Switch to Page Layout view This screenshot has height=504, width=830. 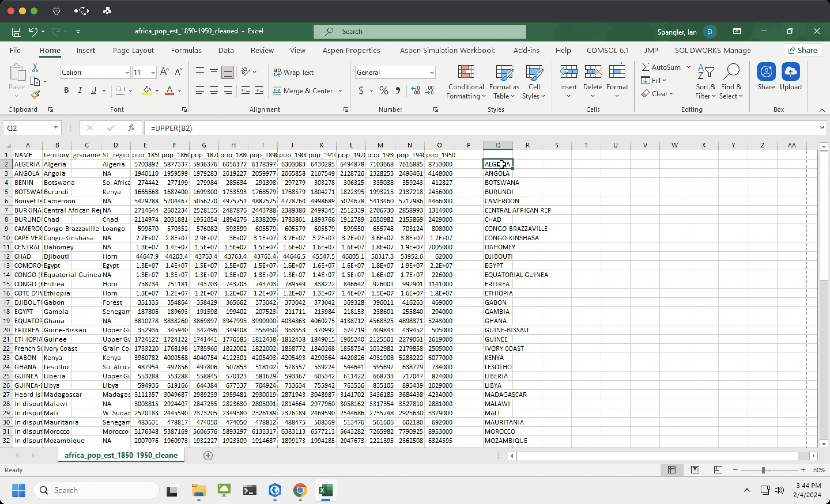[695, 470]
